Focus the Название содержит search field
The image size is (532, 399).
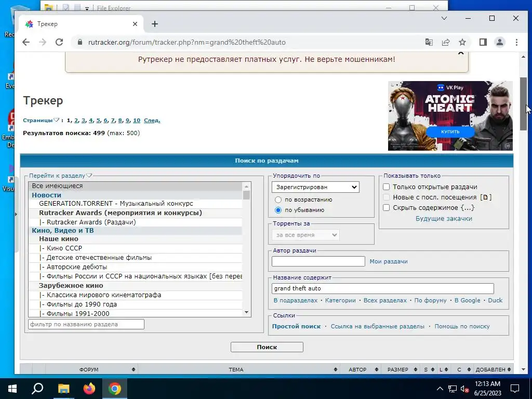pyautogui.click(x=383, y=288)
